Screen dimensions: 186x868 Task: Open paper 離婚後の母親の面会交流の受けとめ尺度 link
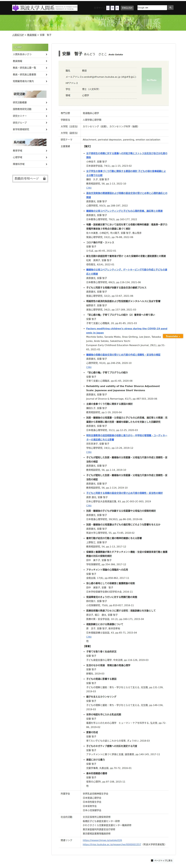[123, 355]
